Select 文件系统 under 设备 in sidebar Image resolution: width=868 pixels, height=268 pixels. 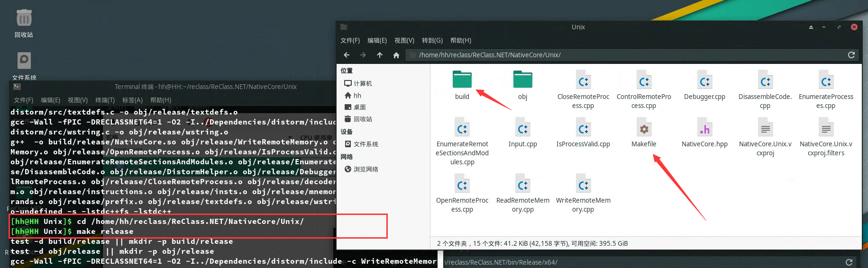361,144
